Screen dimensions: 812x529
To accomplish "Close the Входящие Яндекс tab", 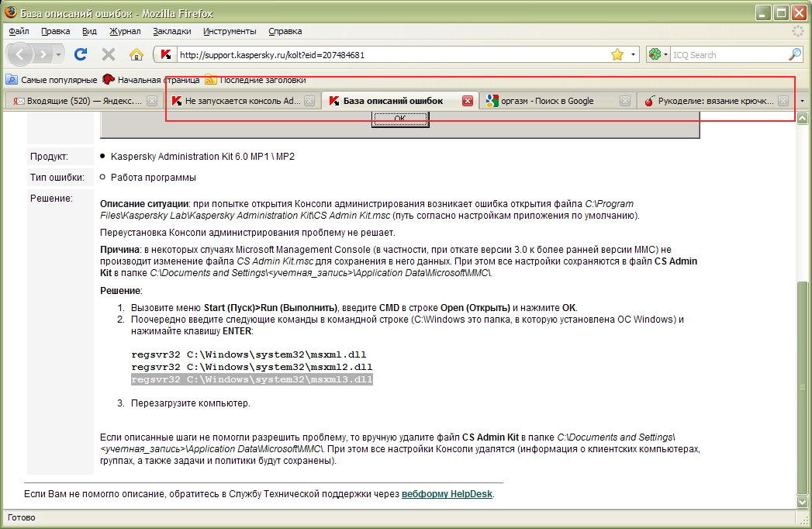I will tap(152, 101).
